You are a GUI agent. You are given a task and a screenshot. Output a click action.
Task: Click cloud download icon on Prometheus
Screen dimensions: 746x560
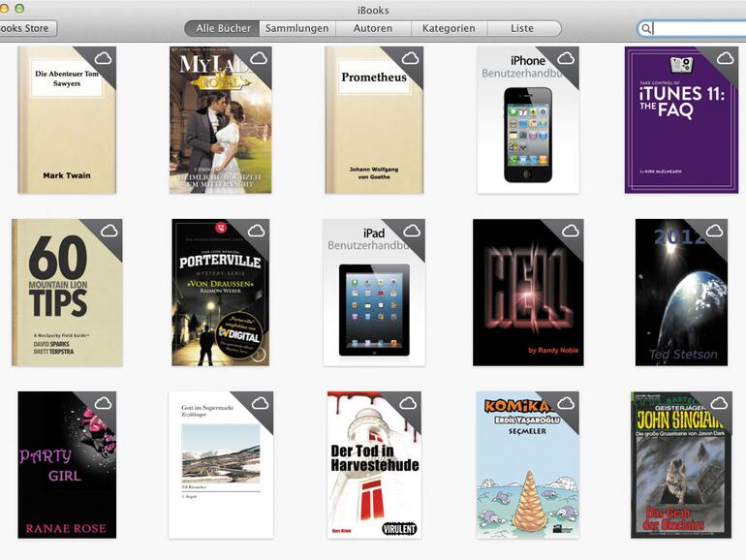410,58
